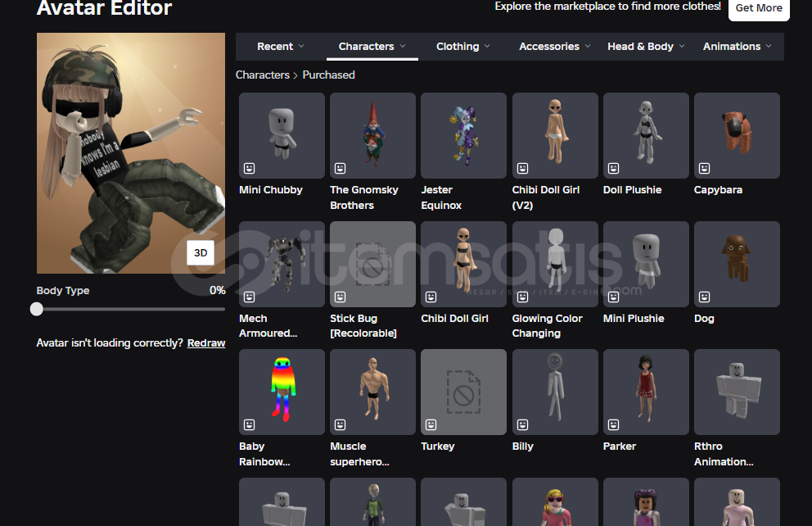Click the bundle icon on the Dog card
Screen dimensions: 812x526
tap(704, 297)
